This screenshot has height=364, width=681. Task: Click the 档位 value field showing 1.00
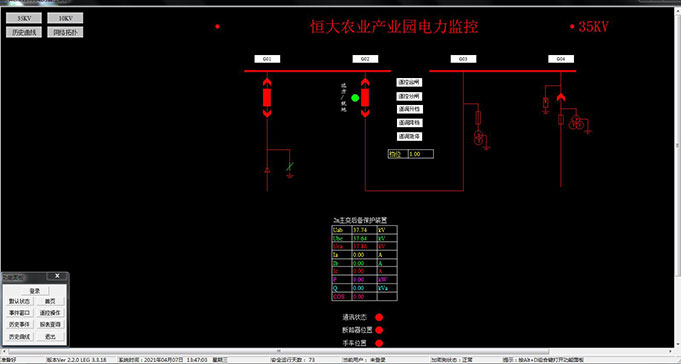[x=421, y=154]
